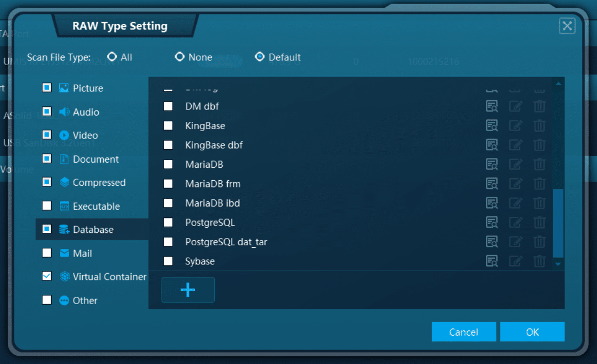
Task: Edit the PostgreSQL file type
Action: [x=515, y=223]
